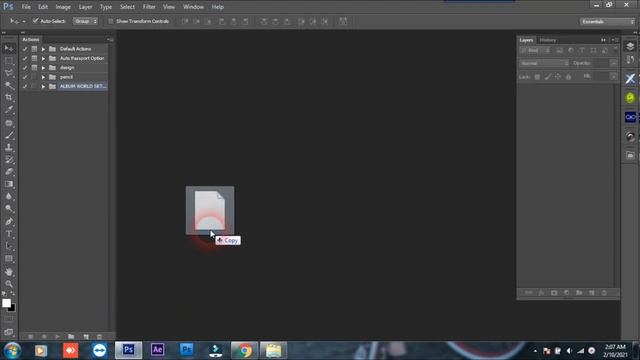Select the Healing Brush tool
The image size is (640, 360).
coord(9,122)
